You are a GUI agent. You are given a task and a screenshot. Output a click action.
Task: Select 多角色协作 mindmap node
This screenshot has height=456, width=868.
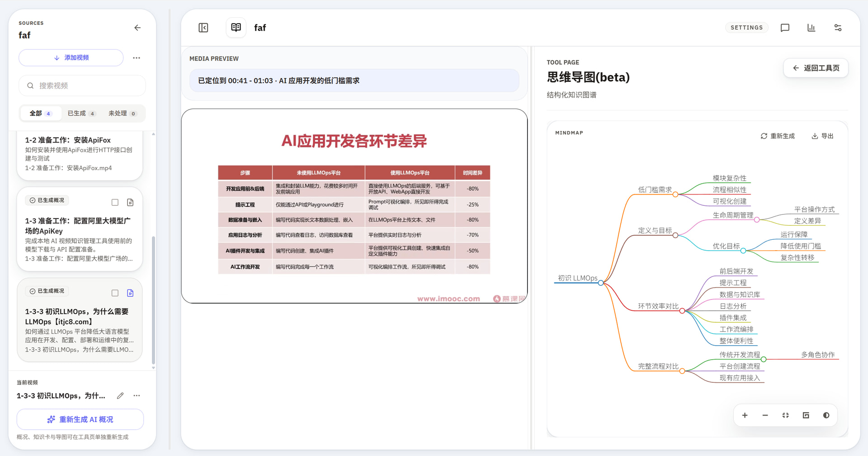tap(818, 355)
